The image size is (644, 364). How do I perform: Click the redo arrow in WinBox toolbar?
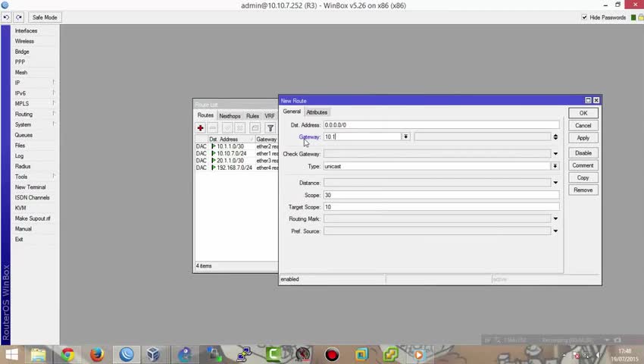point(19,17)
